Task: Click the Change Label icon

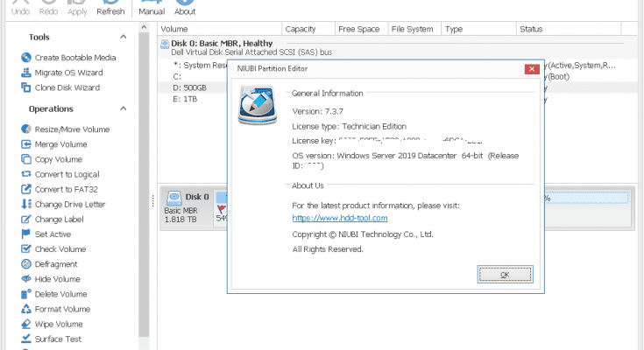Action: (26, 219)
